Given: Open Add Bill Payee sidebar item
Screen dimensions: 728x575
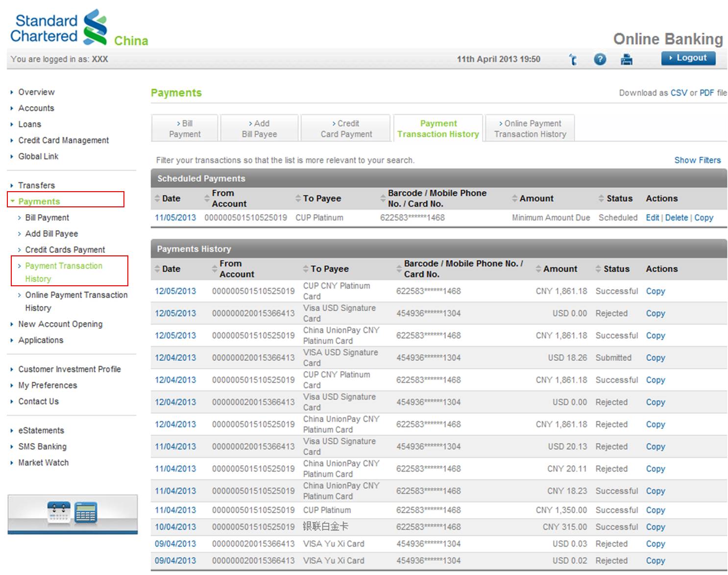Looking at the screenshot, I should click(51, 234).
